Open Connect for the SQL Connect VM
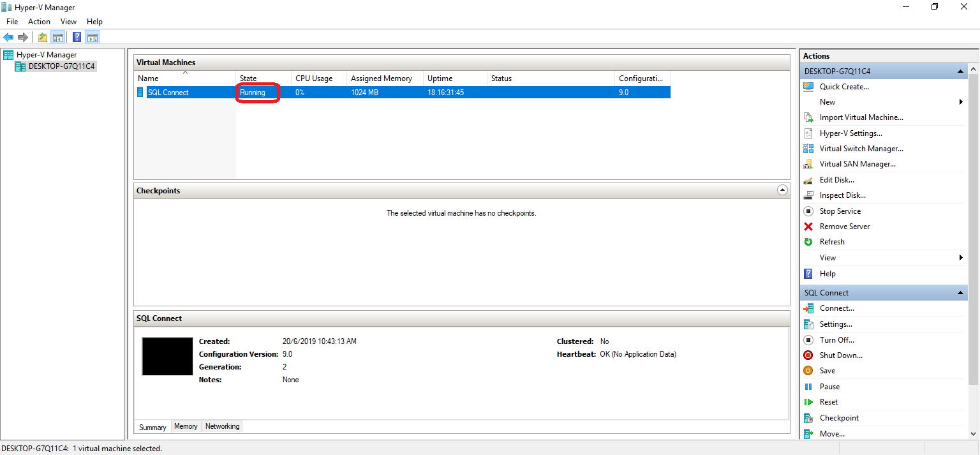The image size is (980, 455). [836, 308]
